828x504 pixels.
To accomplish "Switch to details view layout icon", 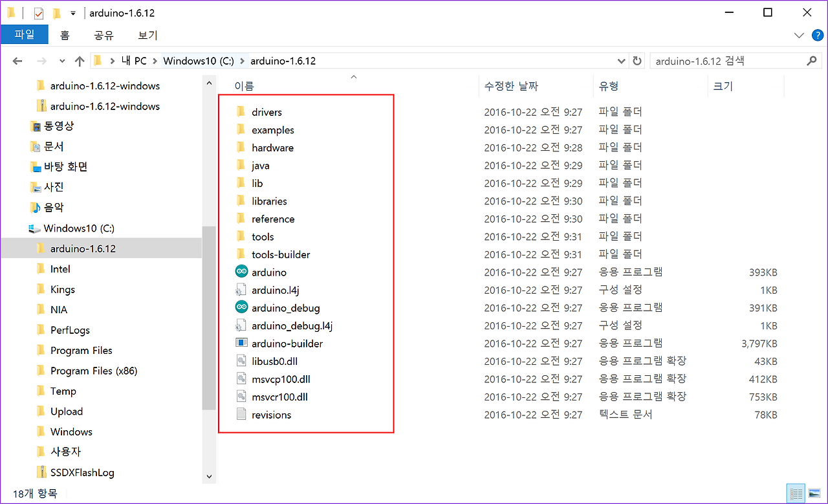I will [796, 494].
